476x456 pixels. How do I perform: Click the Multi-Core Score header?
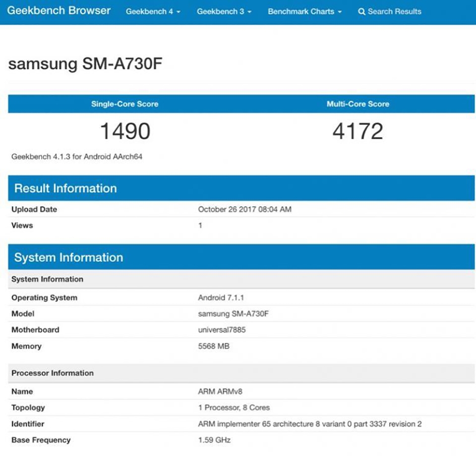click(358, 104)
